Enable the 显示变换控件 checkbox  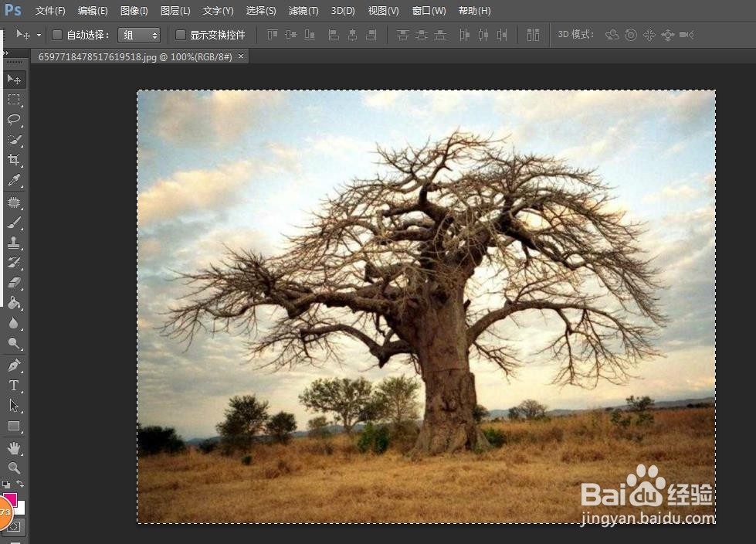[181, 35]
